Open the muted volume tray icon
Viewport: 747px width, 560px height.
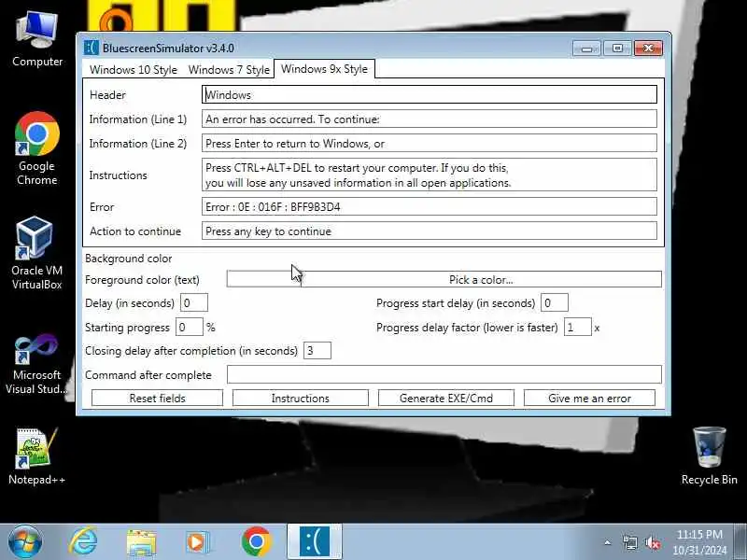652,542
